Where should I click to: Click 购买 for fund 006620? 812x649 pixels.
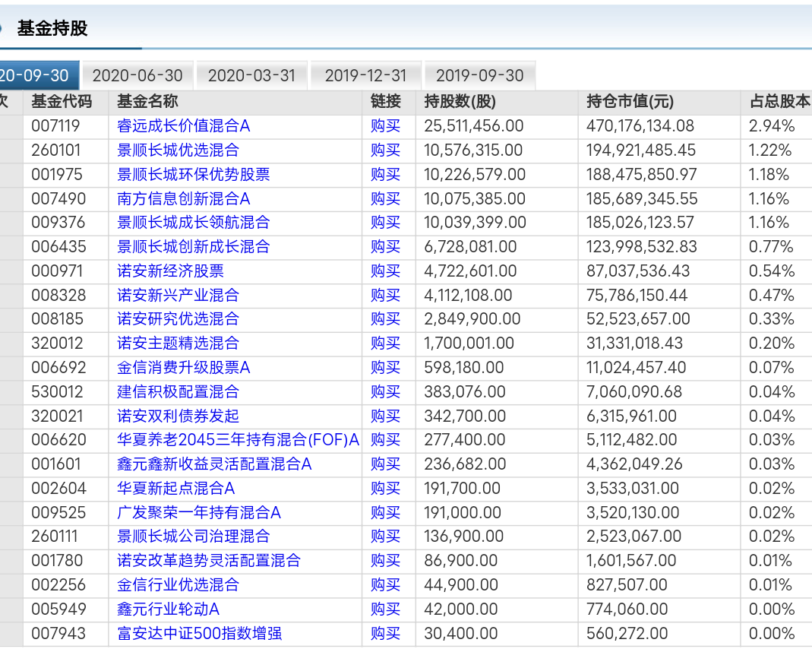click(x=386, y=440)
